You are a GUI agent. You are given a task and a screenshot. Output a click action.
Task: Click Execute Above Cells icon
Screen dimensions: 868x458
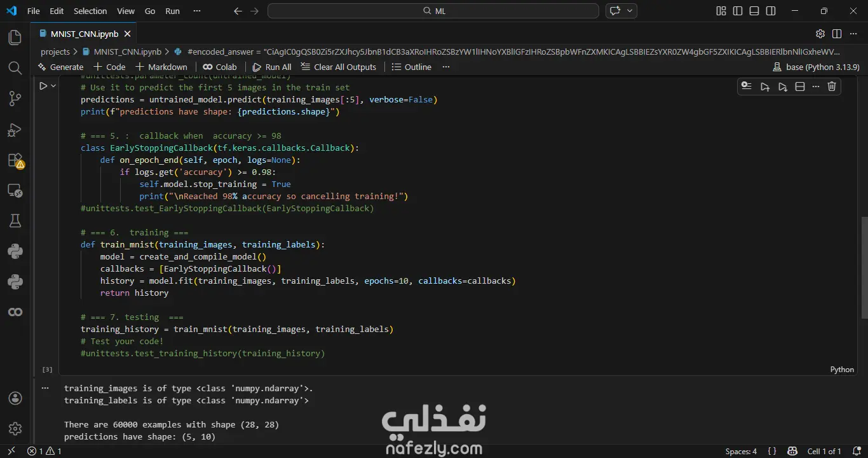765,87
